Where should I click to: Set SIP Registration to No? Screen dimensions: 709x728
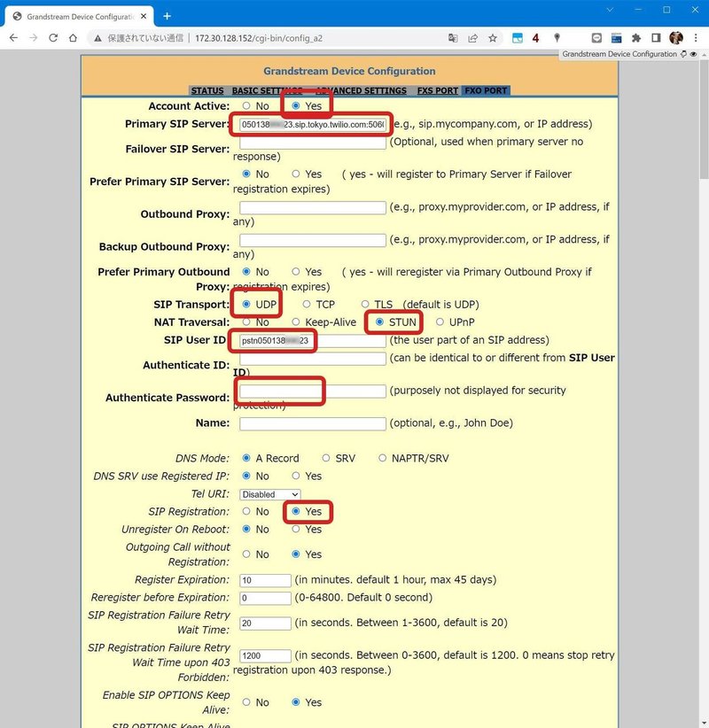pyautogui.click(x=246, y=511)
